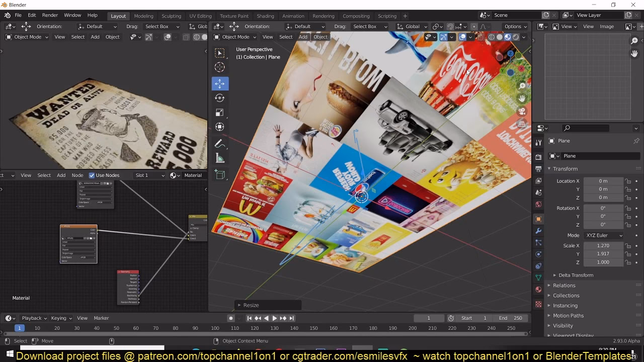Open the File menu

point(18,16)
